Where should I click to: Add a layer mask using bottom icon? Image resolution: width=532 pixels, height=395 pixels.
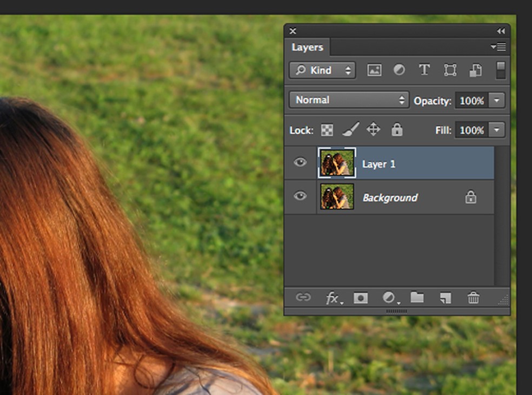tap(360, 298)
